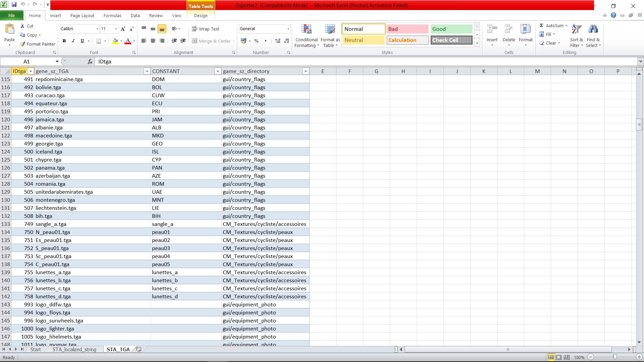The width and height of the screenshot is (644, 362).
Task: Click the Sort & Filter icon
Action: (576, 29)
